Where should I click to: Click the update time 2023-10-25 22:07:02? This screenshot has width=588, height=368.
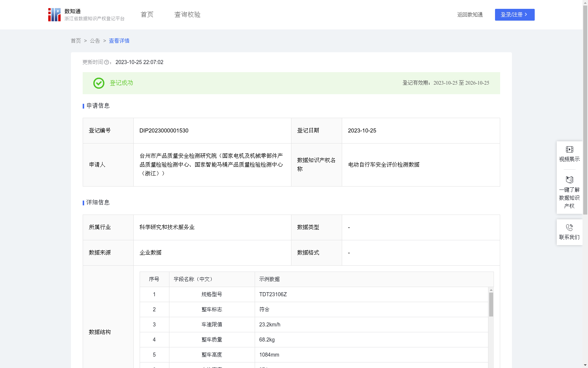[139, 63]
